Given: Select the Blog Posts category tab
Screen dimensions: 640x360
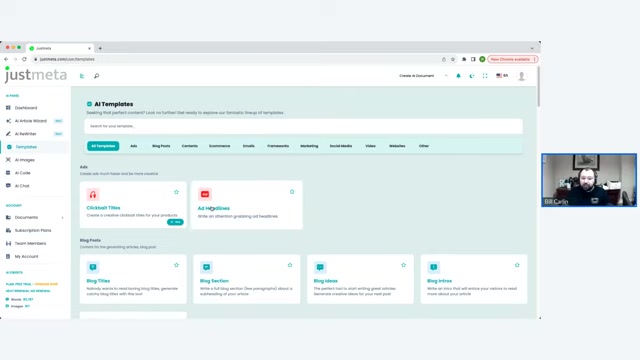Looking at the screenshot, I should 161,146.
